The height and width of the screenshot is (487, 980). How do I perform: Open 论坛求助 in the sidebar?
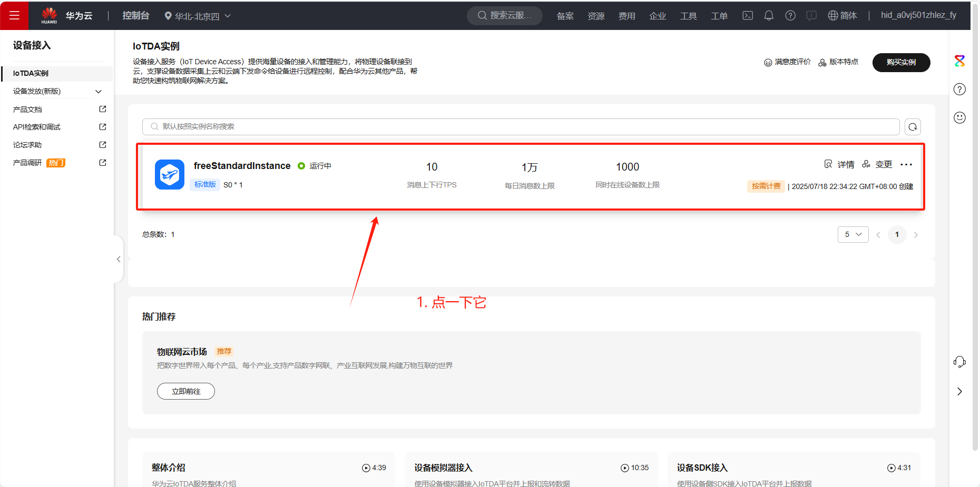pyautogui.click(x=27, y=145)
